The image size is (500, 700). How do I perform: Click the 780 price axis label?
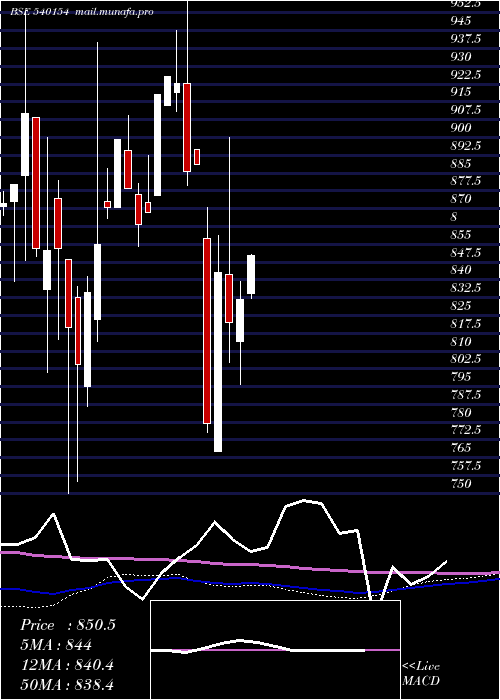click(461, 412)
